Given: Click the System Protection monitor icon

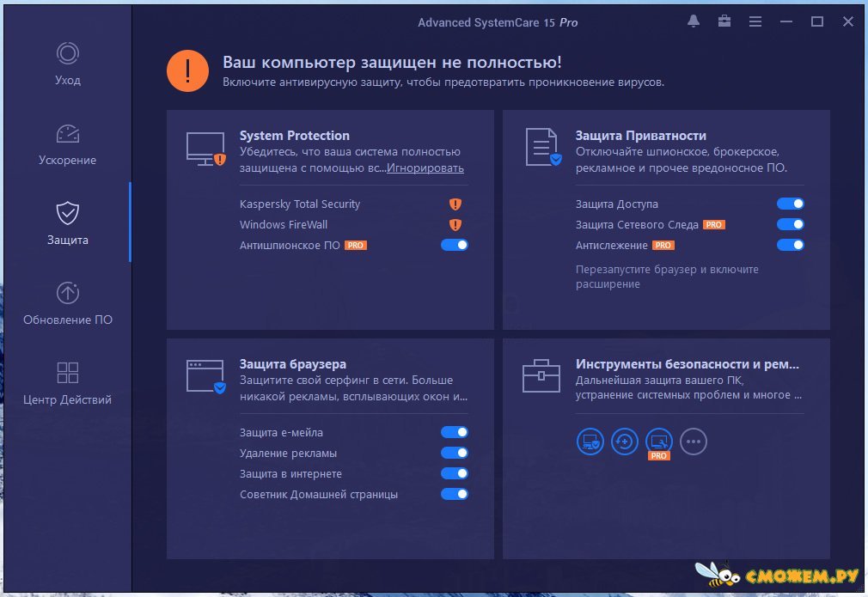Looking at the screenshot, I should 206,148.
